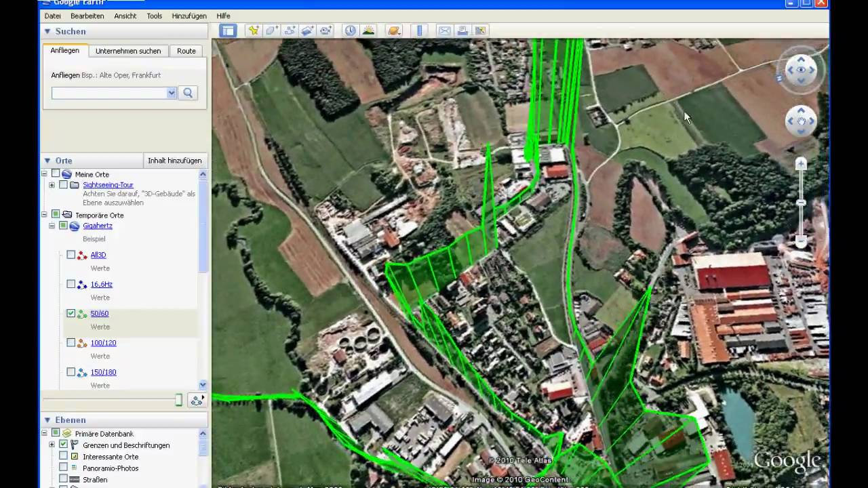Click the zoom slider handle on map
The width and height of the screenshot is (868, 488).
(801, 203)
